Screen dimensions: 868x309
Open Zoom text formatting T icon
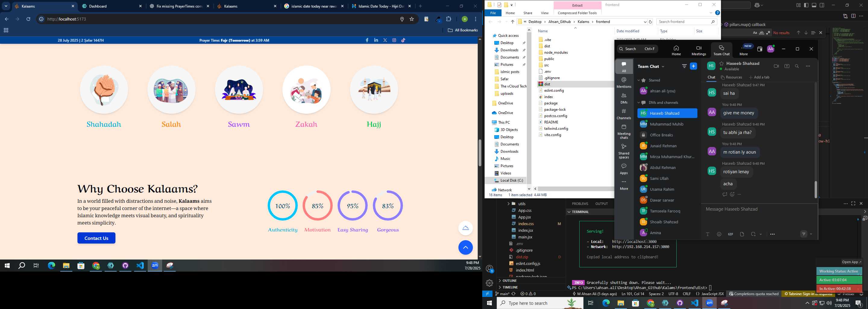(708, 234)
